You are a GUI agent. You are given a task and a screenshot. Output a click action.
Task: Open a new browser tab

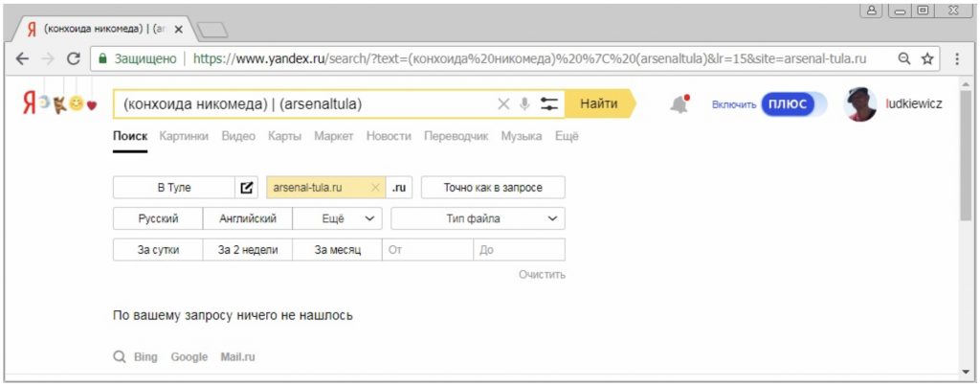point(212,30)
